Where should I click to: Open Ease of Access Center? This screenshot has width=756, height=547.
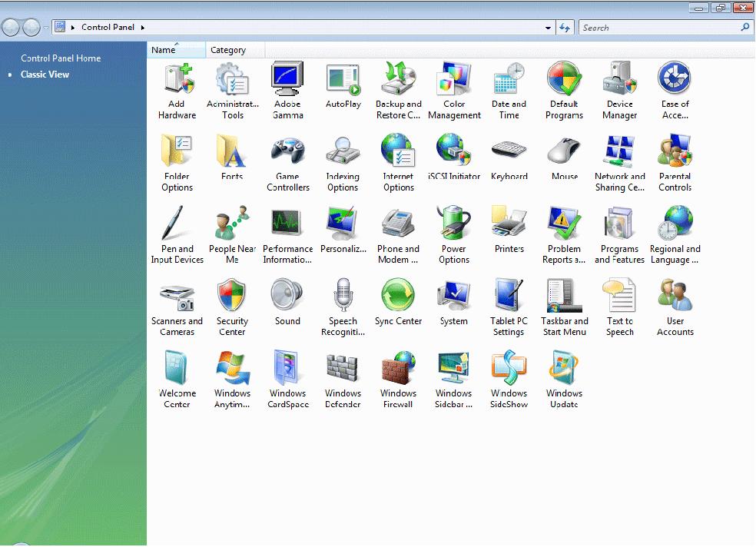(x=675, y=90)
